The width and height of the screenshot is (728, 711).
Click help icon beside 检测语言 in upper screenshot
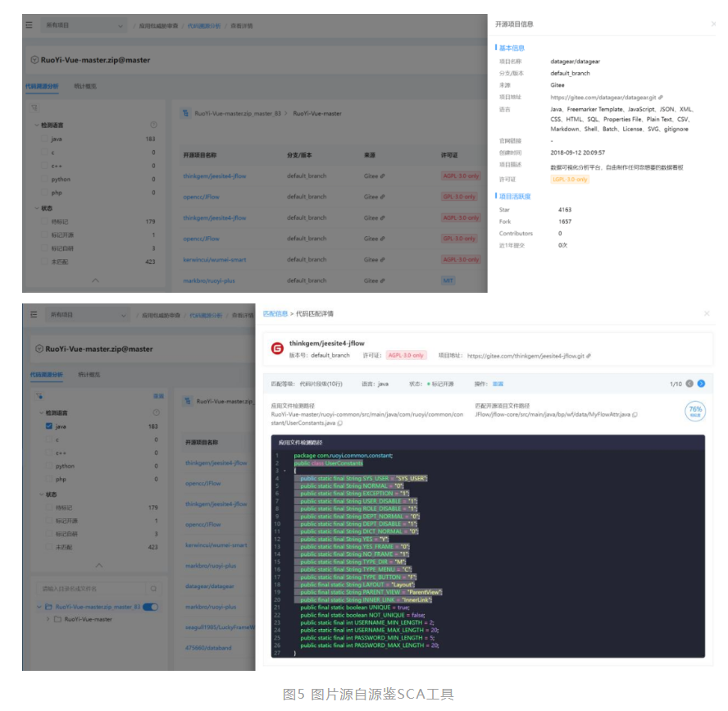[x=153, y=125]
